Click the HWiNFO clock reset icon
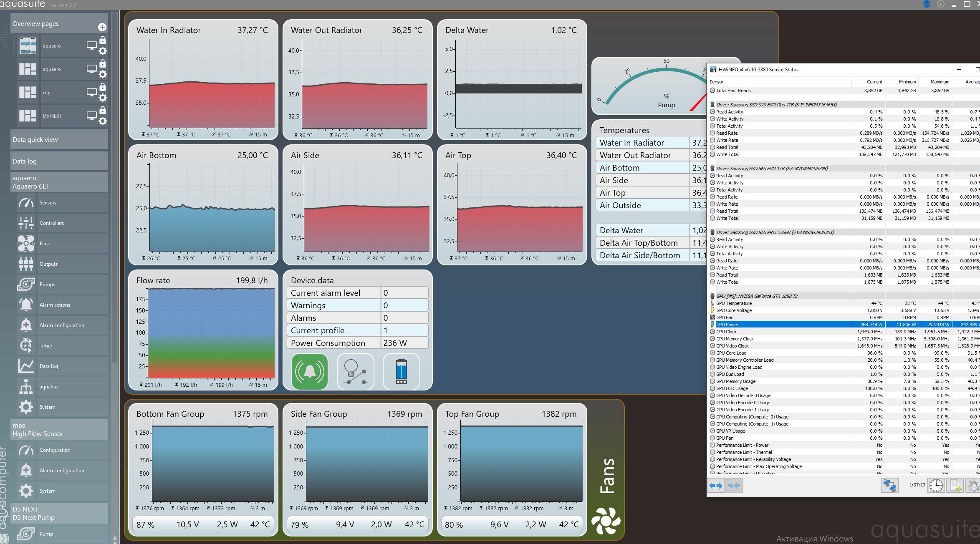This screenshot has width=980, height=544. [x=936, y=486]
